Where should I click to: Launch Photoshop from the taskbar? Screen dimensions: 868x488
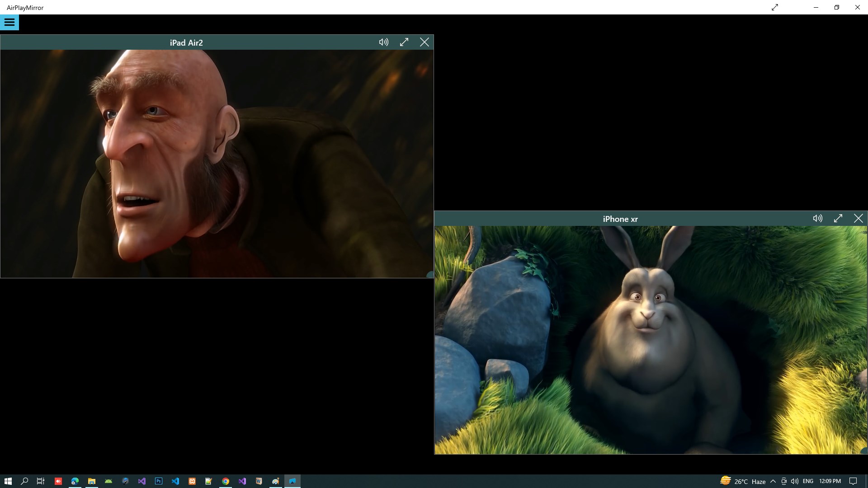158,481
